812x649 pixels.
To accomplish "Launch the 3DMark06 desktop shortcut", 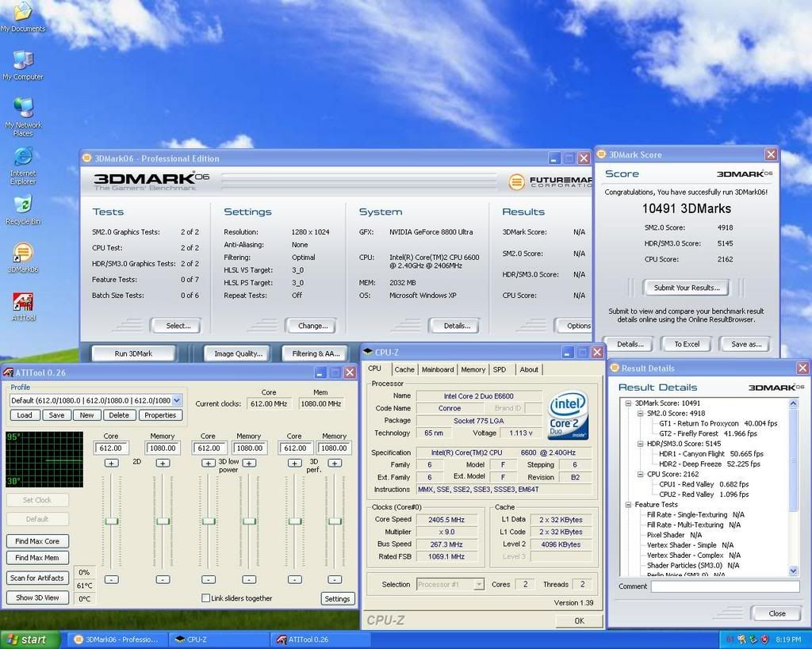I will coord(23,254).
